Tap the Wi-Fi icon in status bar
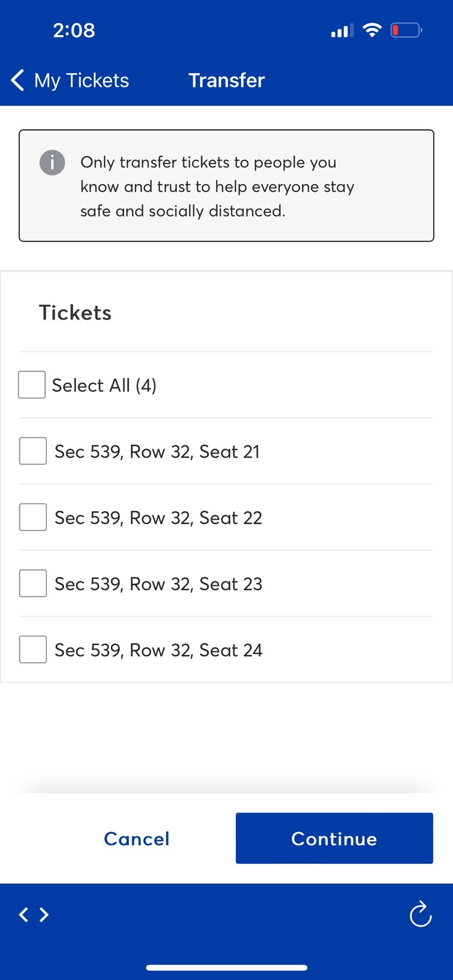This screenshot has width=453, height=980. pos(372,30)
